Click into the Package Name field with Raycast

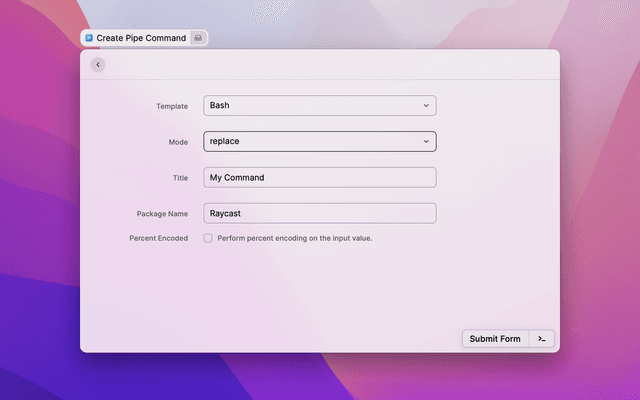(x=319, y=213)
